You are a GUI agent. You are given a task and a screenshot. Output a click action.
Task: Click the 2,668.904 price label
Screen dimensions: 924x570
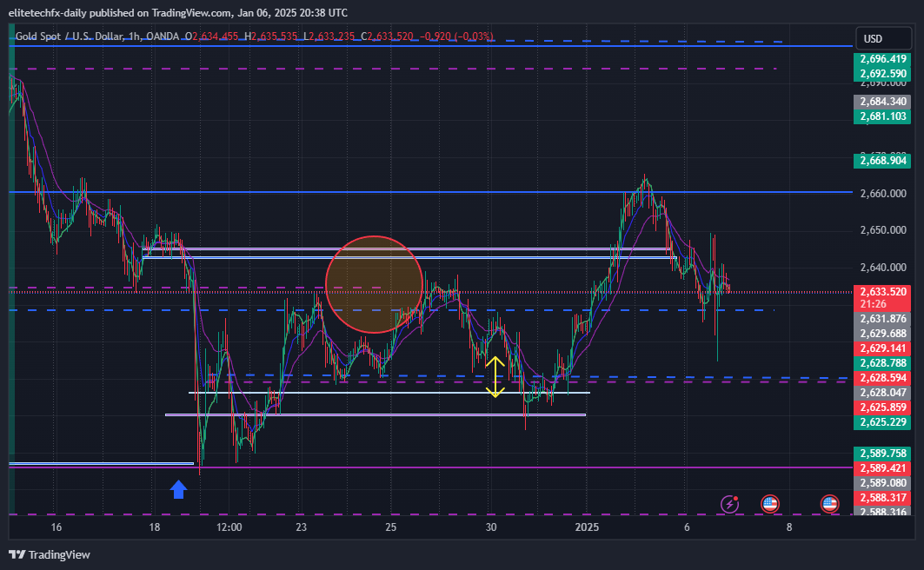tap(883, 160)
